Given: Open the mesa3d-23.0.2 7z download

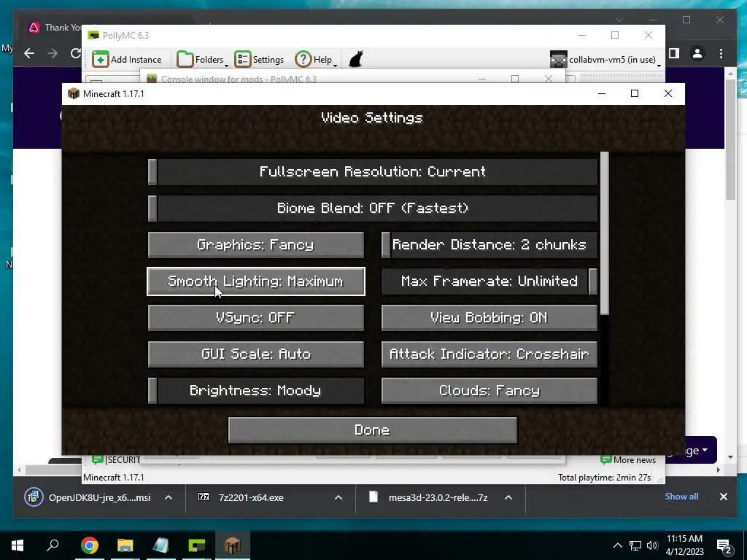Looking at the screenshot, I should 429,497.
